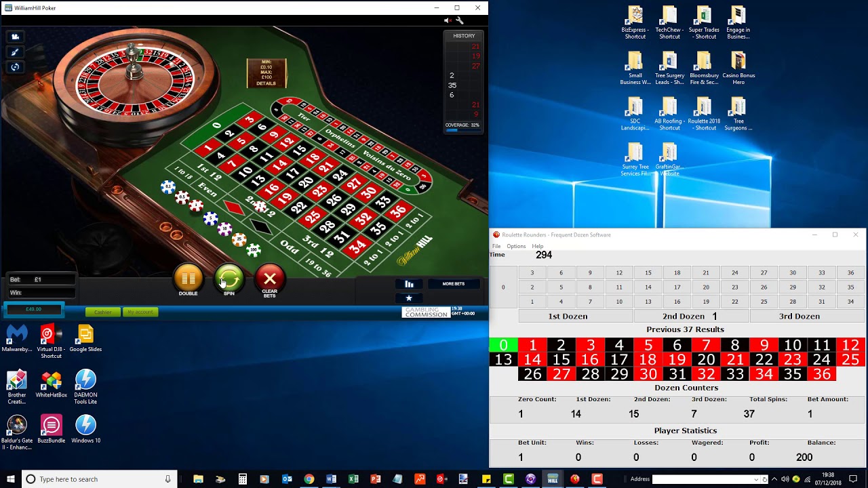Launch Virtual DJ 8 shortcut
This screenshot has width=868, height=488.
coord(51,342)
